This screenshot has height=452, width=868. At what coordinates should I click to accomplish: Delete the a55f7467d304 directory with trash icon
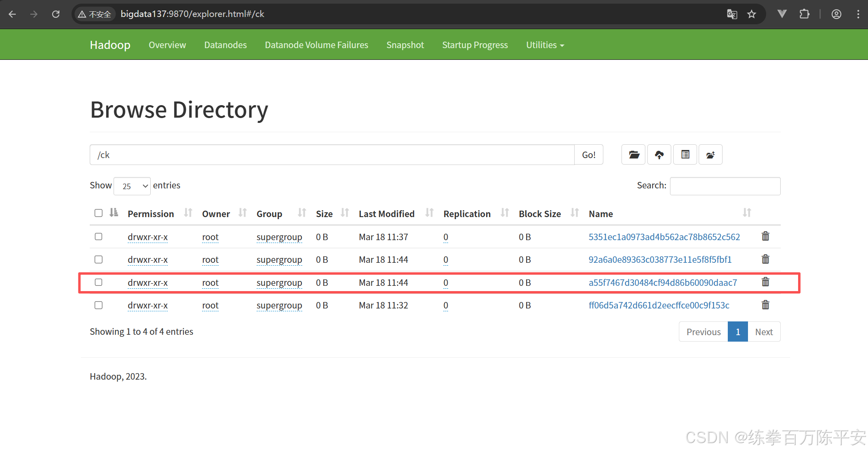(x=765, y=282)
